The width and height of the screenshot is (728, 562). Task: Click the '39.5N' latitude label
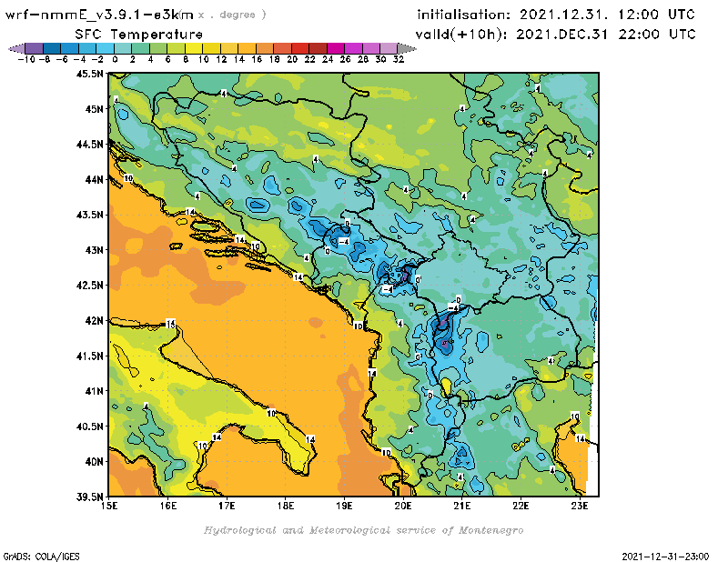point(89,497)
